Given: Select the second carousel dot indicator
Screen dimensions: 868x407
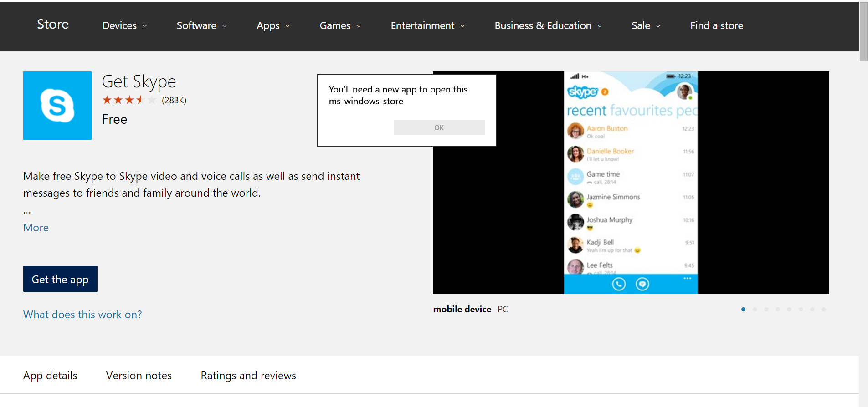Looking at the screenshot, I should point(755,310).
